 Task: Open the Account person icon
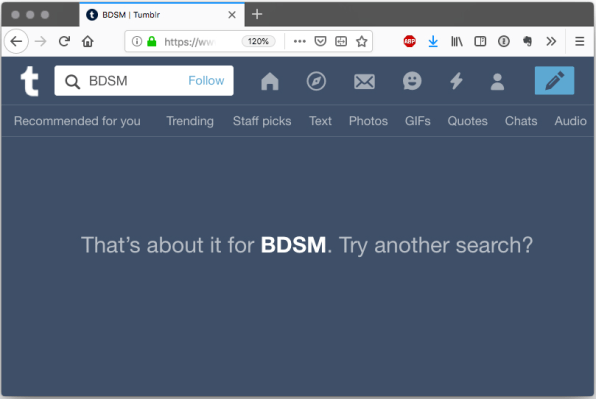(497, 81)
